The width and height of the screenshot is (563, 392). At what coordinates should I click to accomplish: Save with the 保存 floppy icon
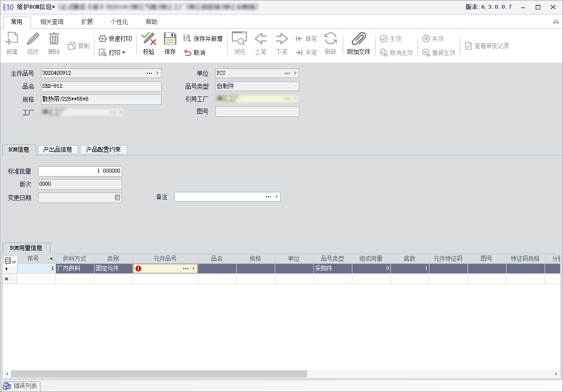pyautogui.click(x=170, y=43)
